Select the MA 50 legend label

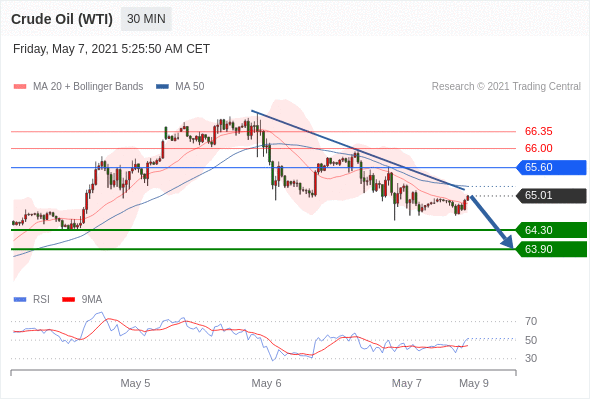[x=190, y=87]
